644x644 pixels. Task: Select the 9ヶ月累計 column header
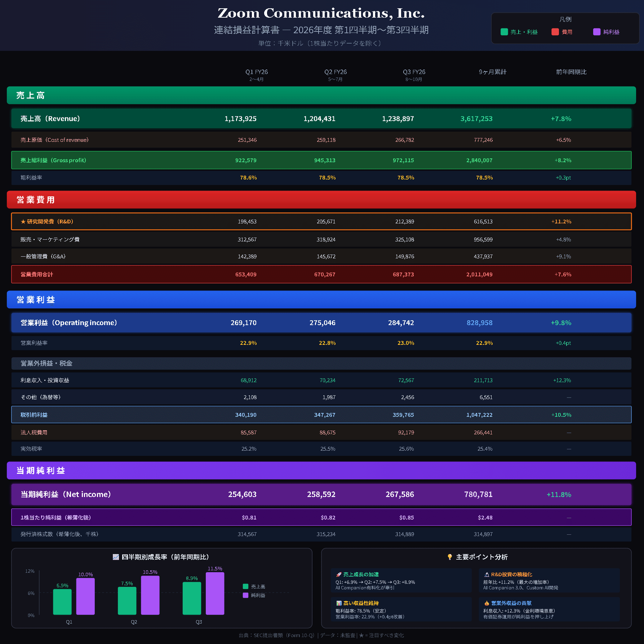coord(492,72)
